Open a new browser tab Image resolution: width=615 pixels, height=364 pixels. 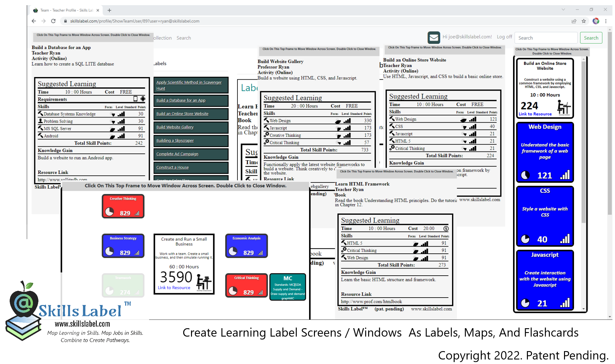(109, 10)
